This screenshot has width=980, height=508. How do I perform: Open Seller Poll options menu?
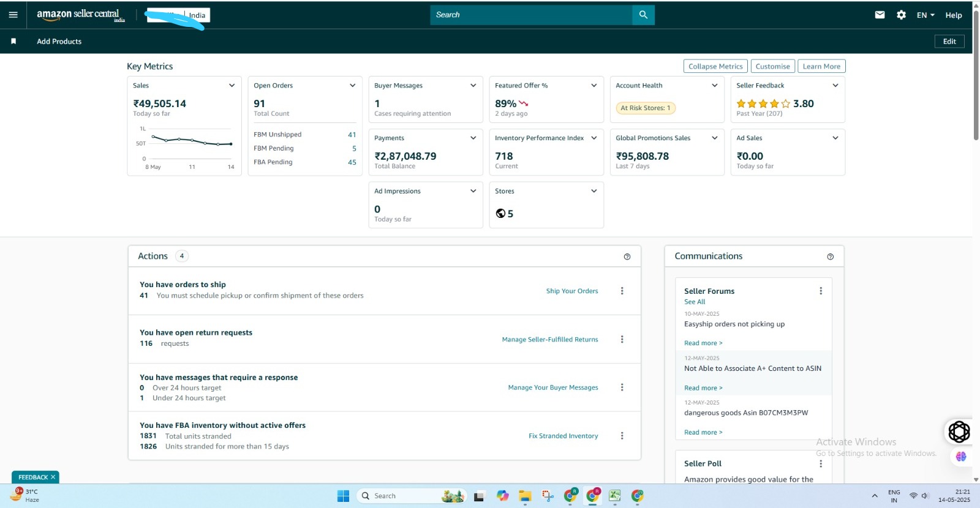[821, 463]
